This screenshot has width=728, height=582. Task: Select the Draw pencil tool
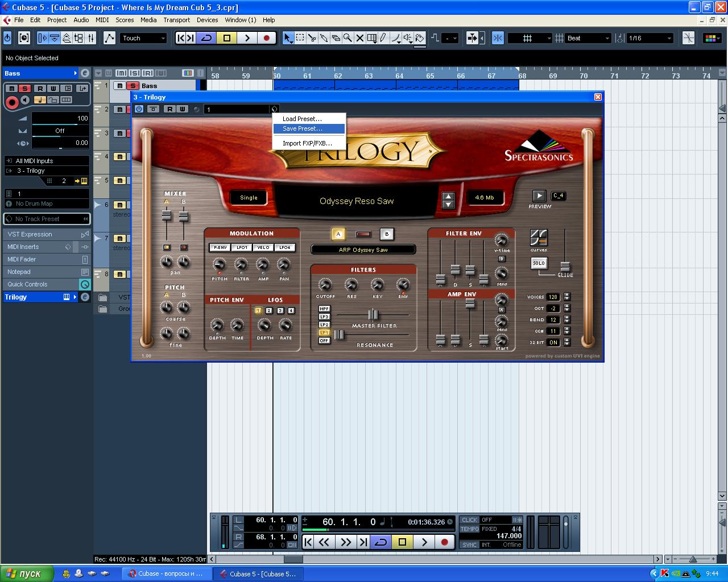(384, 38)
